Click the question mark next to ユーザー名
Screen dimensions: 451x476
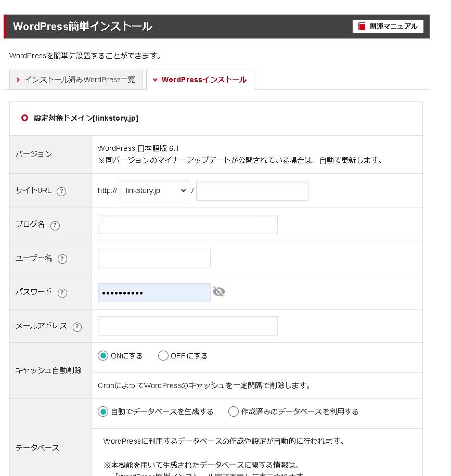(x=62, y=259)
